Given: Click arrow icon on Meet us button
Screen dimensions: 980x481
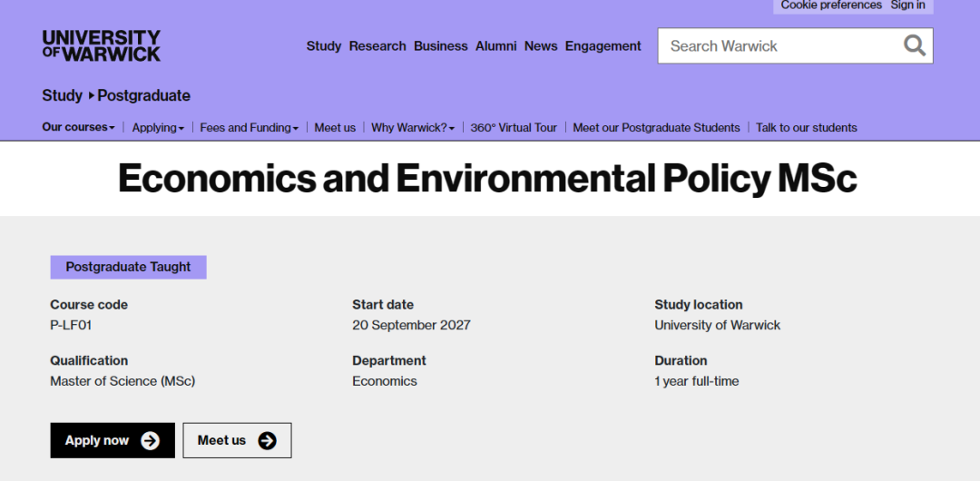Looking at the screenshot, I should [x=267, y=441].
